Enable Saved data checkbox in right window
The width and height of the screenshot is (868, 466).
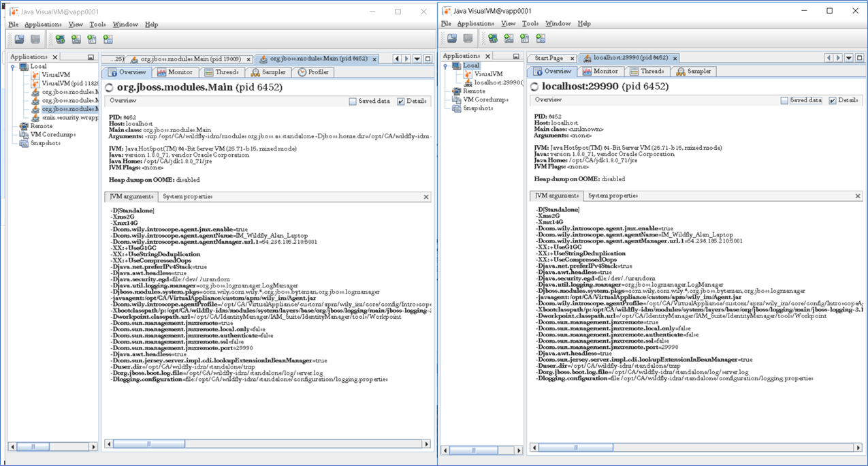click(x=784, y=100)
